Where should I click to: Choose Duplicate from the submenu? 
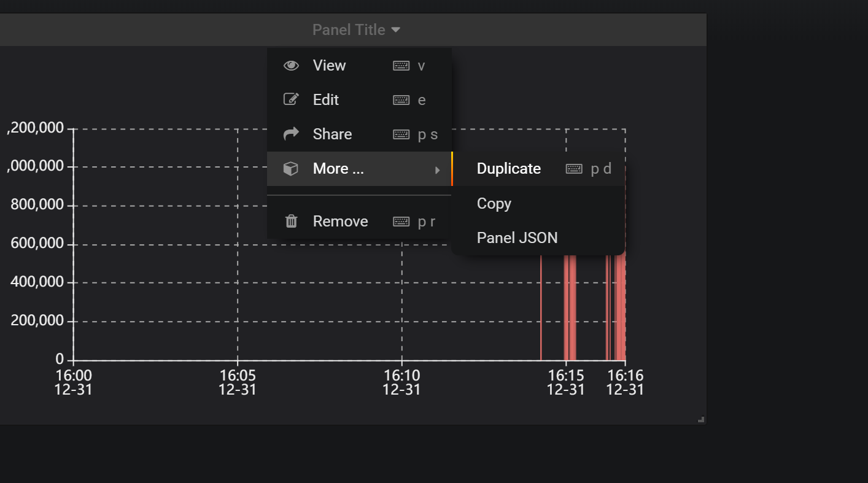pyautogui.click(x=508, y=168)
